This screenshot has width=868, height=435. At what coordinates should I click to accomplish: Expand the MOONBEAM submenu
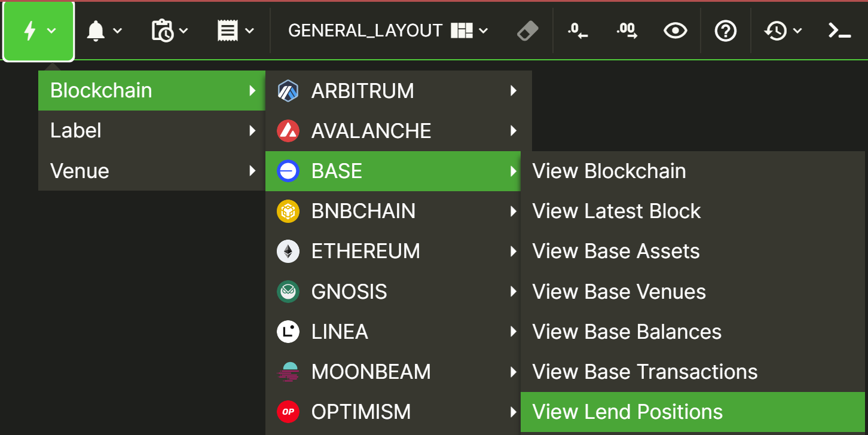(x=393, y=372)
